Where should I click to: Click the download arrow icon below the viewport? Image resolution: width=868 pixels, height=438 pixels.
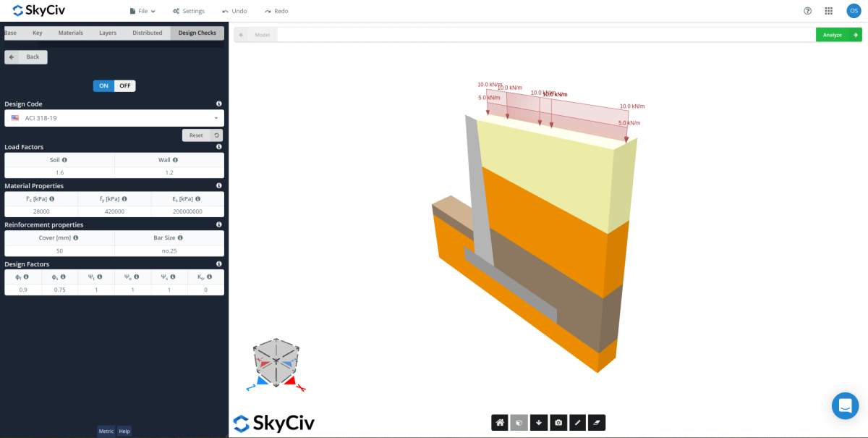pyautogui.click(x=538, y=422)
